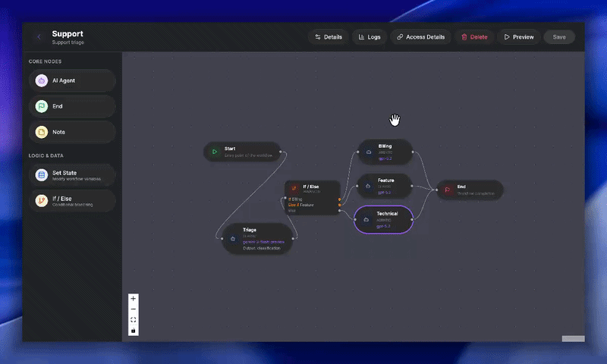The width and height of the screenshot is (607, 364).
Task: Click the End flag icon in sidebar
Action: 42,106
